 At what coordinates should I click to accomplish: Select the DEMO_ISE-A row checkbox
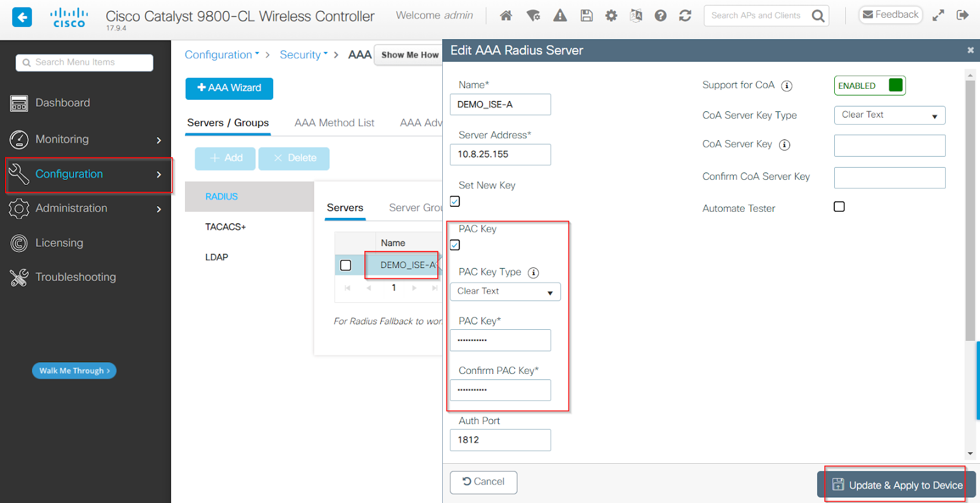pyautogui.click(x=345, y=265)
